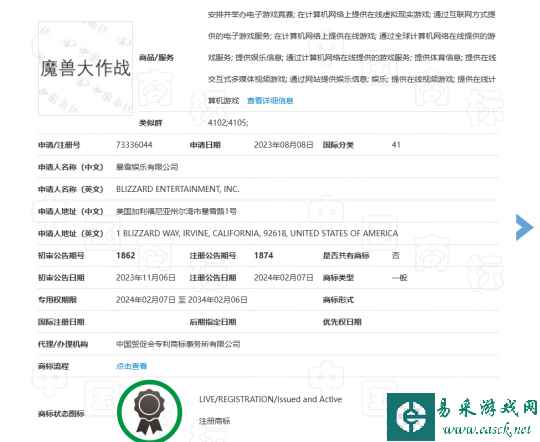Select registration announcement issue 1874
540x442 pixels.
click(263, 255)
